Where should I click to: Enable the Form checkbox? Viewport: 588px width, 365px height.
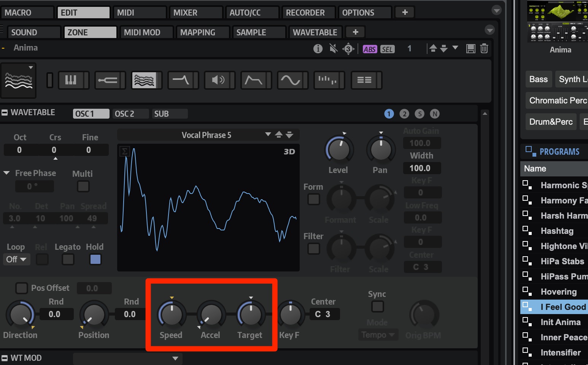[x=314, y=199]
